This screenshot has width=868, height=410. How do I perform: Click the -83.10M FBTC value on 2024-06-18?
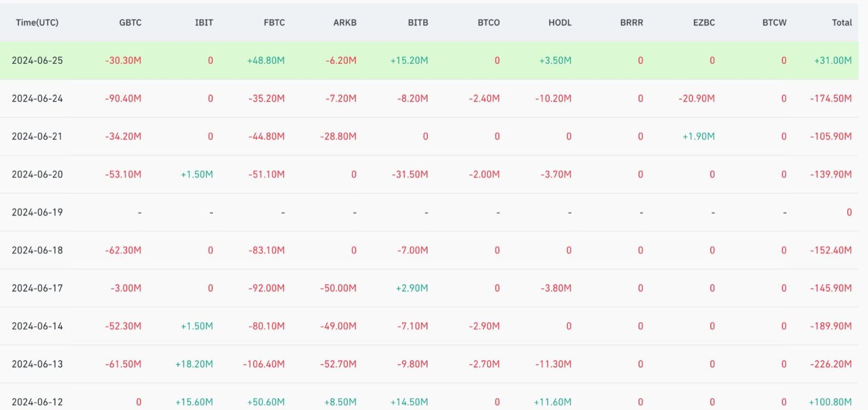click(266, 250)
